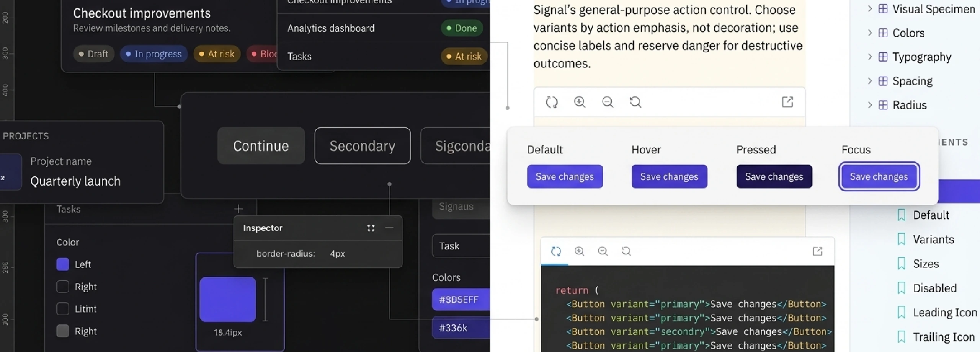Select the In progress status chip

pos(154,54)
